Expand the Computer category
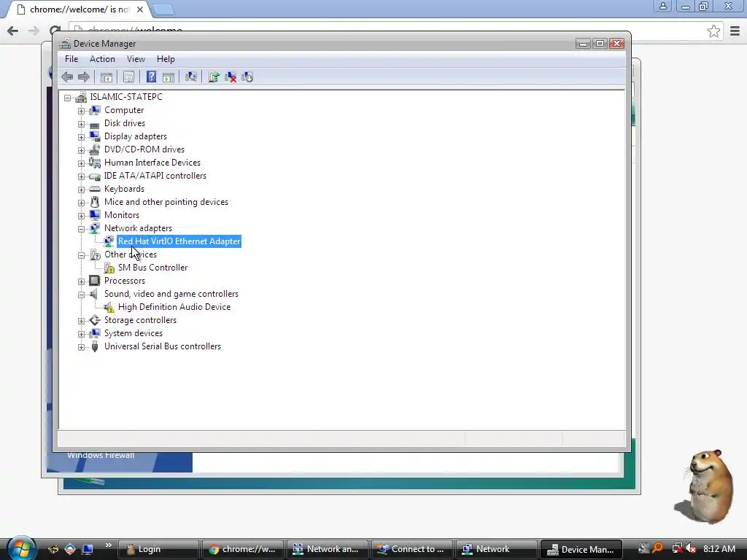Image resolution: width=747 pixels, height=560 pixels. [x=82, y=111]
